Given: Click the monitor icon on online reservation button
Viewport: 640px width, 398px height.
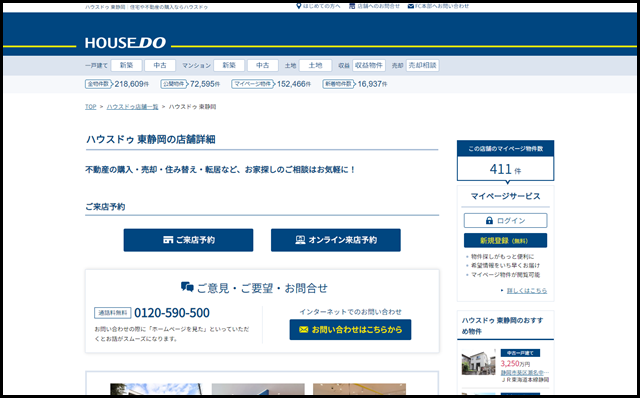Looking at the screenshot, I should tap(300, 240).
